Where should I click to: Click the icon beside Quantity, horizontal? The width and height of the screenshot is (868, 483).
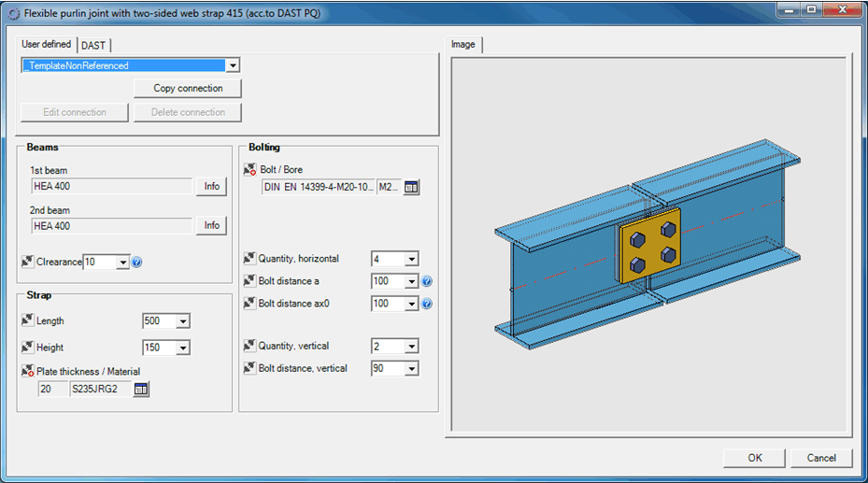tap(249, 259)
